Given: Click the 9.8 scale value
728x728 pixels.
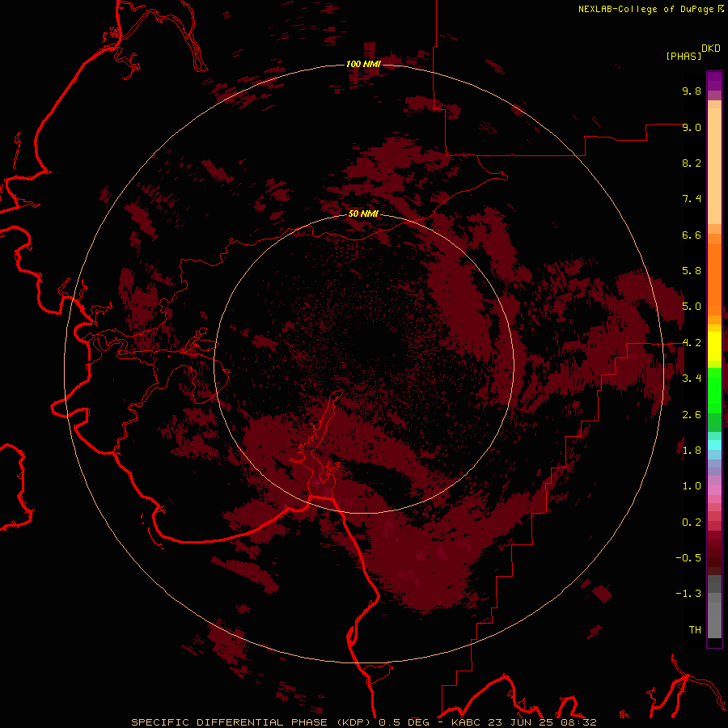Looking at the screenshot, I should tap(692, 91).
